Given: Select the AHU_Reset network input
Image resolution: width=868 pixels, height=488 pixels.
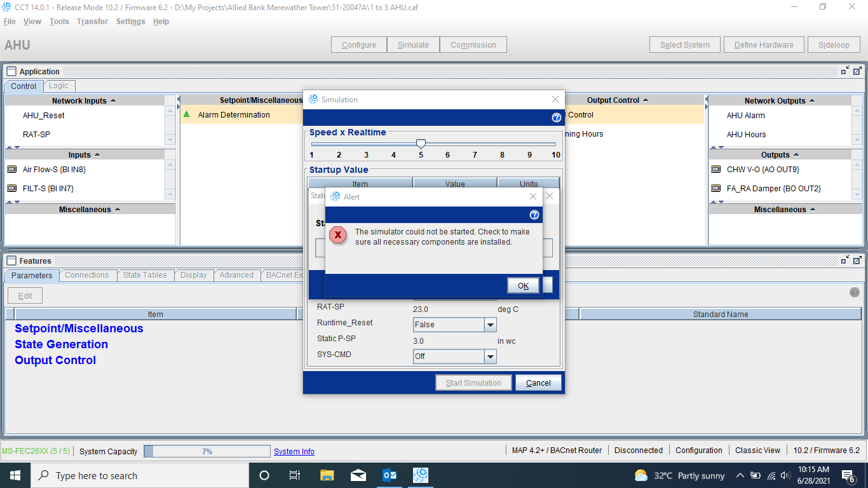Looking at the screenshot, I should [44, 115].
